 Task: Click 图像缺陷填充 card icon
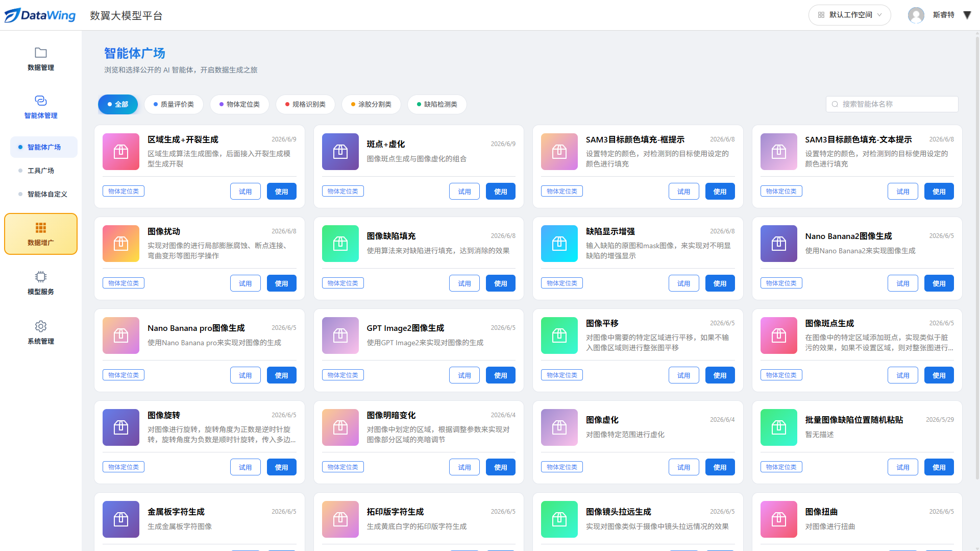point(340,244)
